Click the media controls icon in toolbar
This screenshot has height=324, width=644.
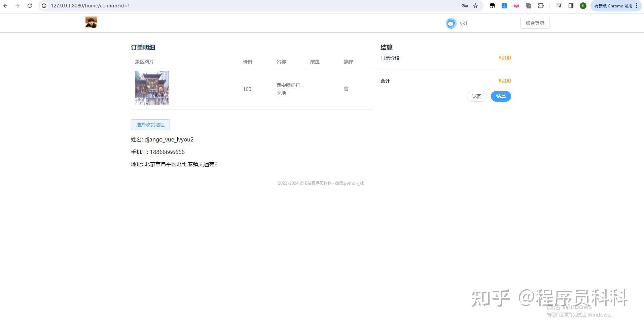[x=559, y=6]
